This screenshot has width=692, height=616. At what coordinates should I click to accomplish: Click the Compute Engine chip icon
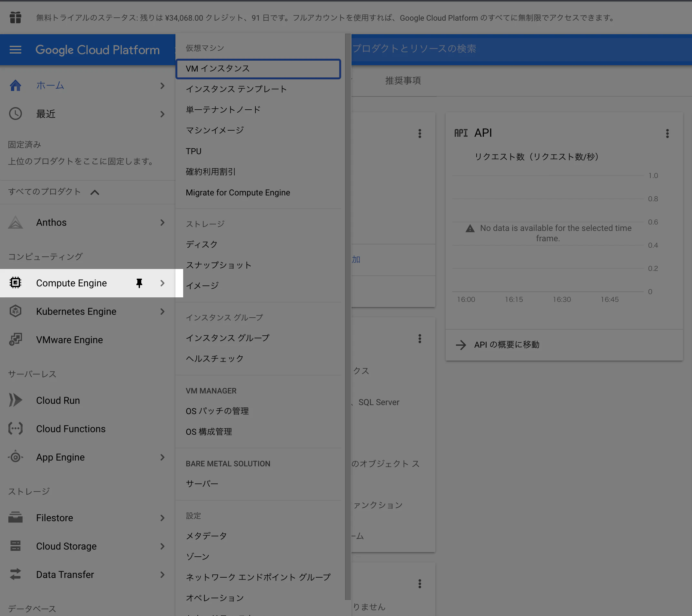(x=15, y=283)
